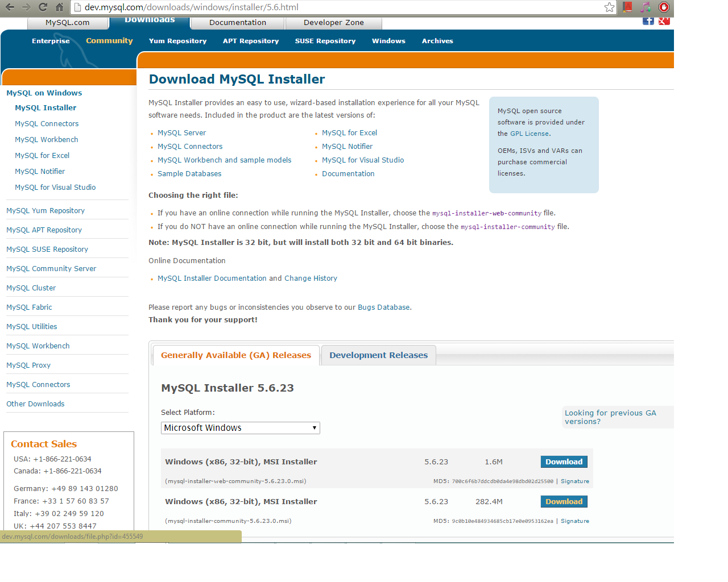Screen dimensions: 728x582
Task: Open MySQL Yum Repository sidebar link
Action: [x=45, y=211]
